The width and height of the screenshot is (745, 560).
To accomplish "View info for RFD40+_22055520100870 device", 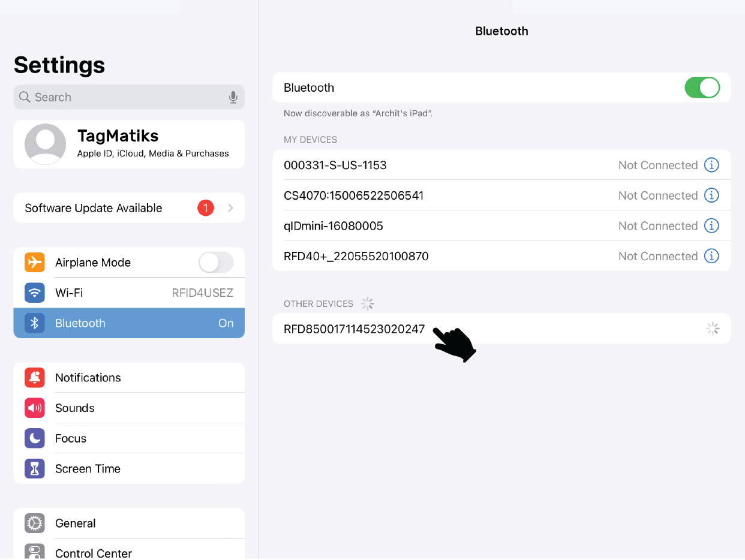I will [711, 256].
